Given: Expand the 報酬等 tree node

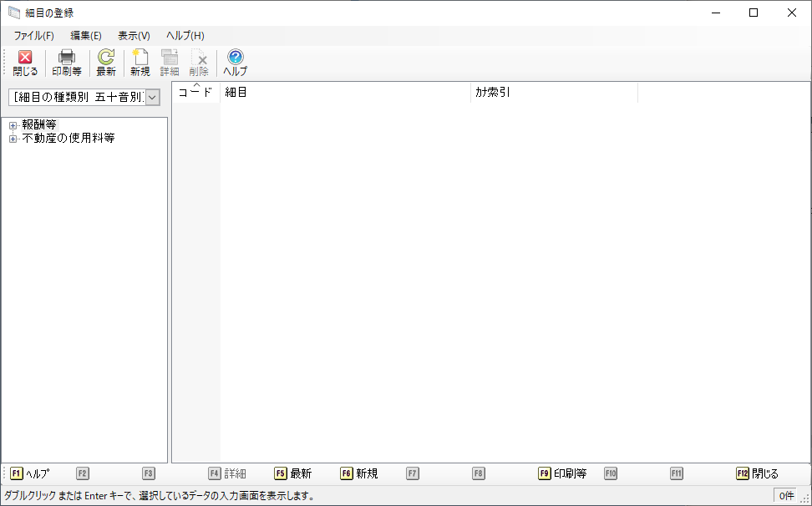Looking at the screenshot, I should [x=13, y=125].
